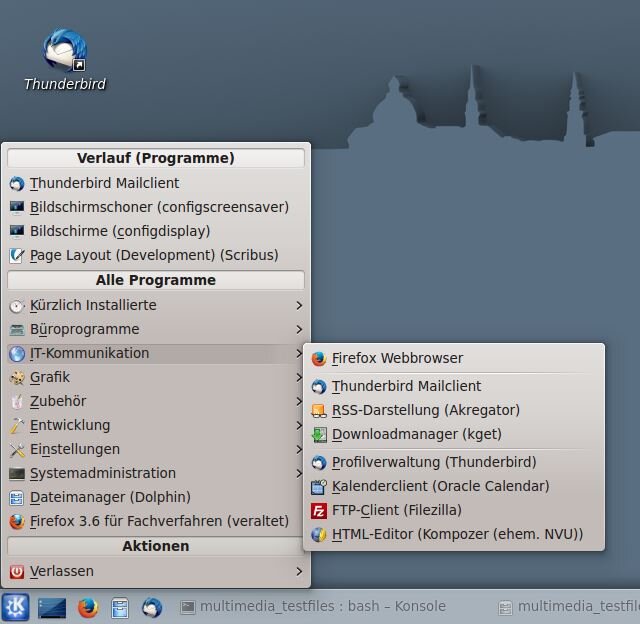This screenshot has width=640, height=624.
Task: Launch Firefox Webbrowser from submenu
Action: (x=454, y=359)
